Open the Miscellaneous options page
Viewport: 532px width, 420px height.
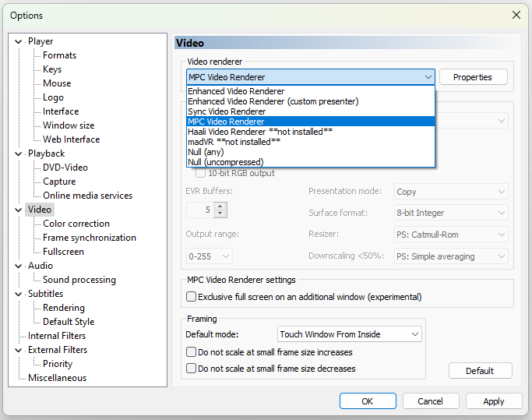[x=57, y=378]
